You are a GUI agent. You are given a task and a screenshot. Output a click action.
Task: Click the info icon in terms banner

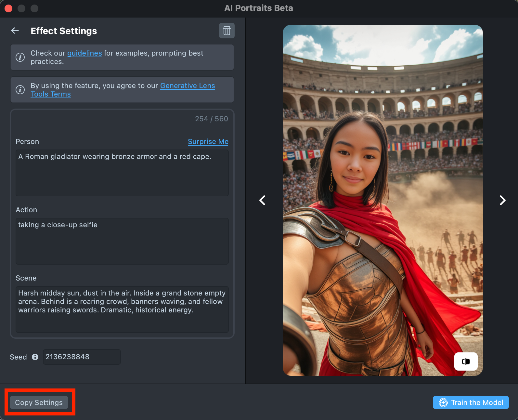[x=20, y=90]
